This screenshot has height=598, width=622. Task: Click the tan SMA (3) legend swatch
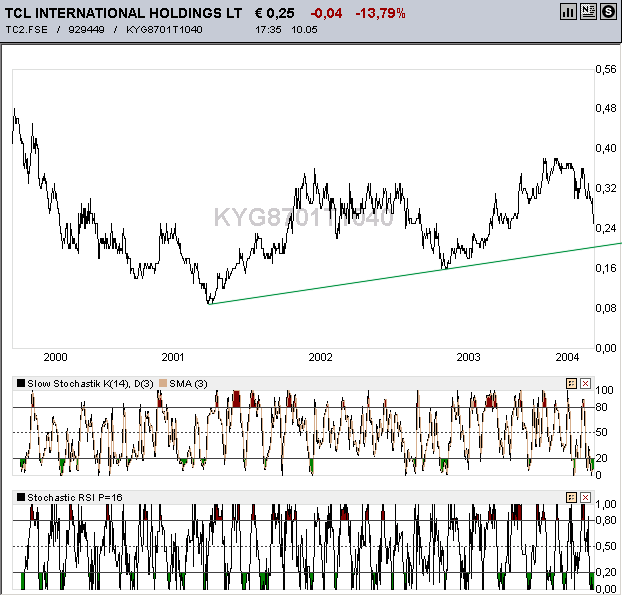pyautogui.click(x=163, y=383)
